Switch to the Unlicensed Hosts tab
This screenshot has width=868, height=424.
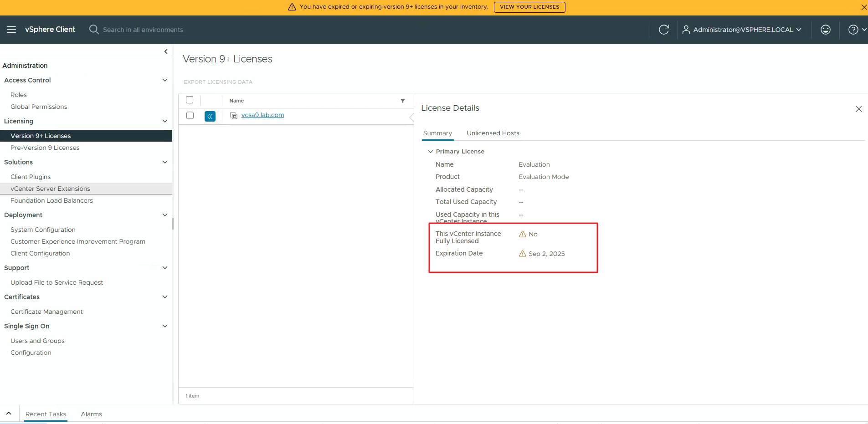(493, 133)
